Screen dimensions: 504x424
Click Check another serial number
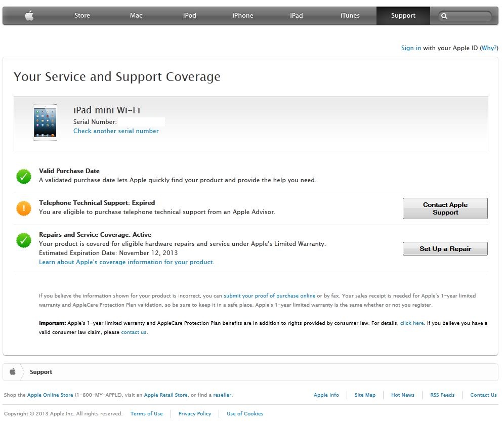click(116, 131)
